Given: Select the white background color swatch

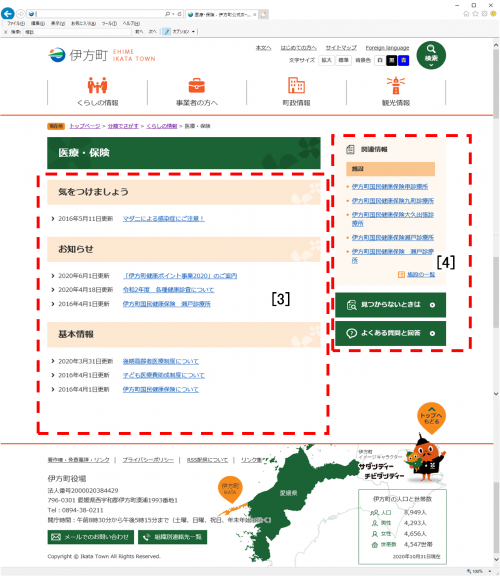Looking at the screenshot, I should [x=380, y=60].
